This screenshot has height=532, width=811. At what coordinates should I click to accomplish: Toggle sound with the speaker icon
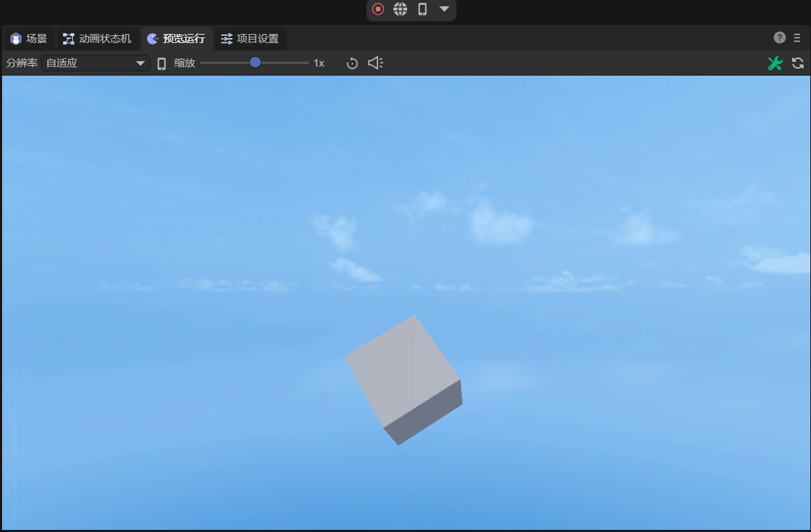tap(375, 63)
